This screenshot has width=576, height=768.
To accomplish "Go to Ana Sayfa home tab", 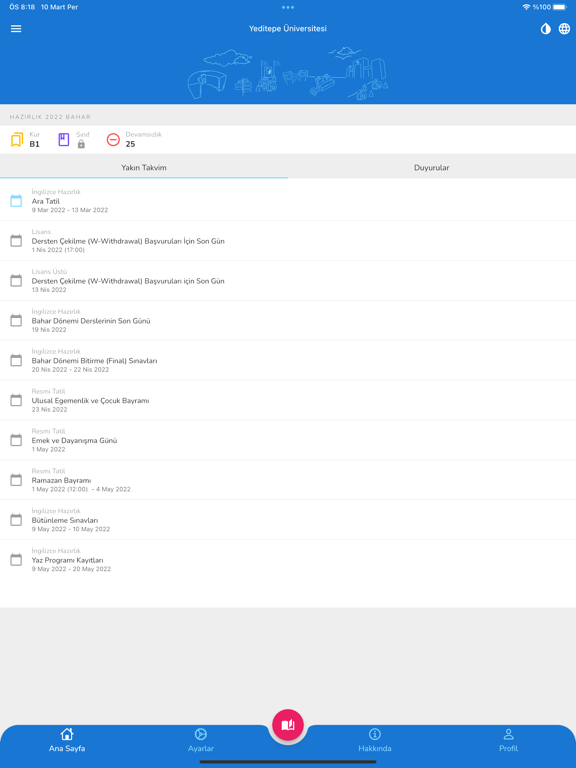I will pyautogui.click(x=67, y=740).
